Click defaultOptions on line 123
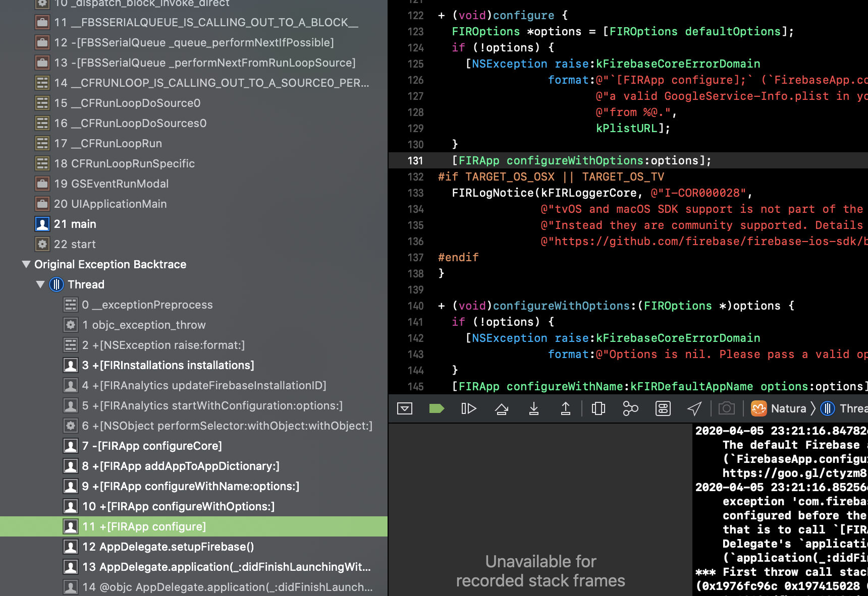 click(733, 31)
